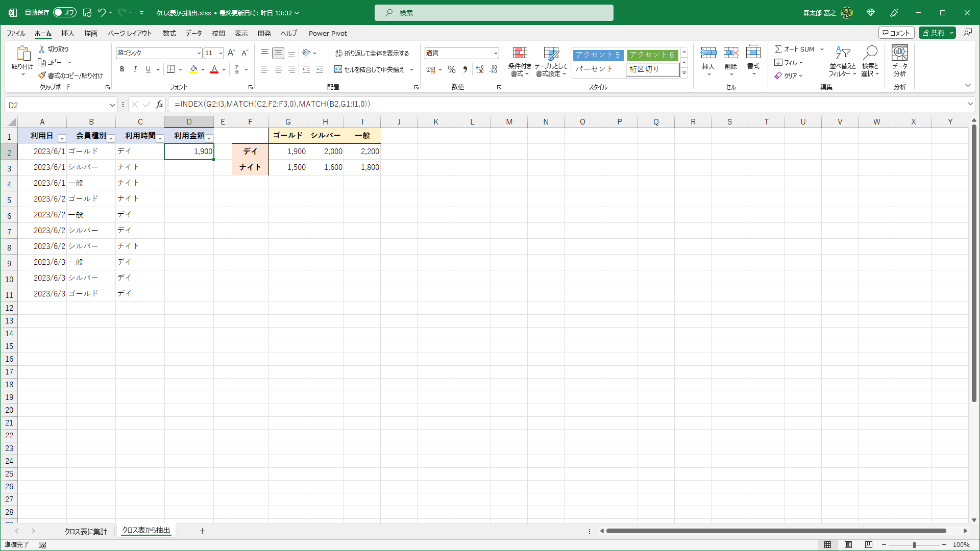Expand the number format combo box
The width and height of the screenshot is (980, 551).
pyautogui.click(x=495, y=53)
